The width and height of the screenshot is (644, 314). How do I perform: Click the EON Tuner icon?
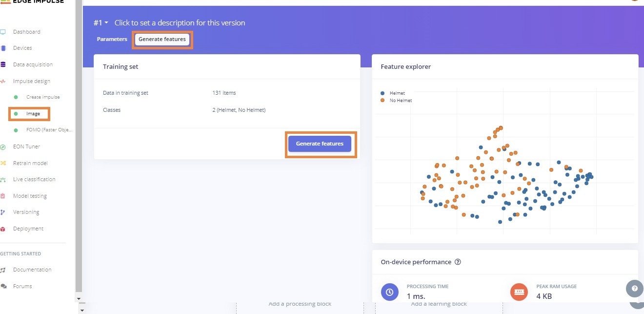pos(3,147)
